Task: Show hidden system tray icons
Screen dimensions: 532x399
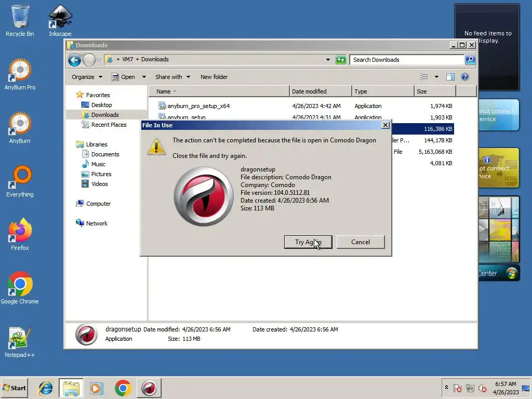Action: (x=446, y=388)
